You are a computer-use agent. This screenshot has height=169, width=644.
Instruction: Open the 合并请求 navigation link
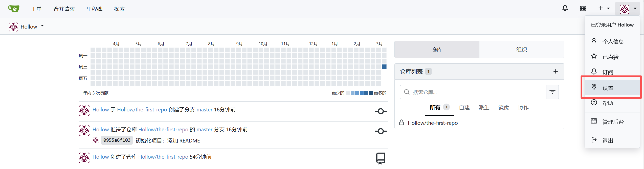click(x=64, y=9)
